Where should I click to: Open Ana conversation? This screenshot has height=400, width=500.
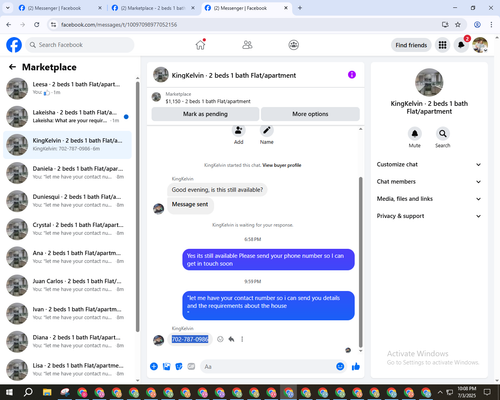pyautogui.click(x=67, y=257)
